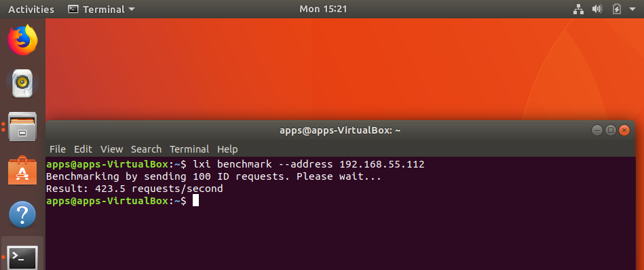Viewport: 644px width, 270px height.
Task: Open the network status icon
Action: pos(578,9)
